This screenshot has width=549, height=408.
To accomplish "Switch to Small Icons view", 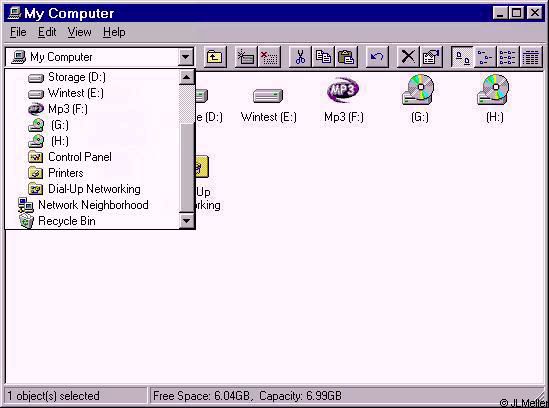I will tap(485, 57).
